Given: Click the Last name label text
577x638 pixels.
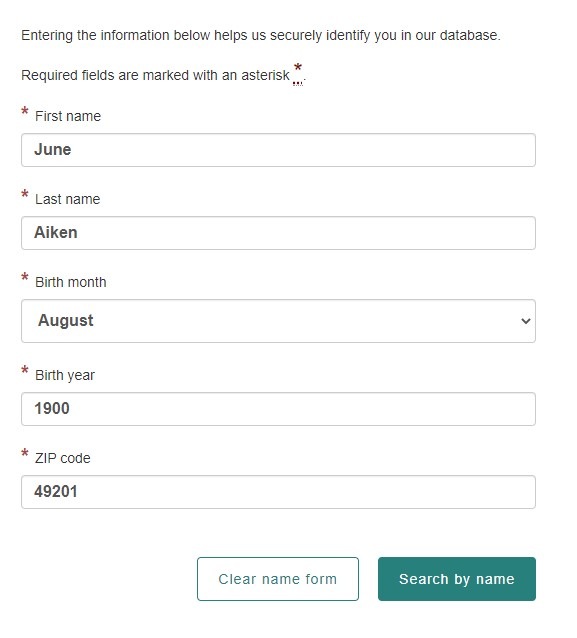Looking at the screenshot, I should click(68, 199).
